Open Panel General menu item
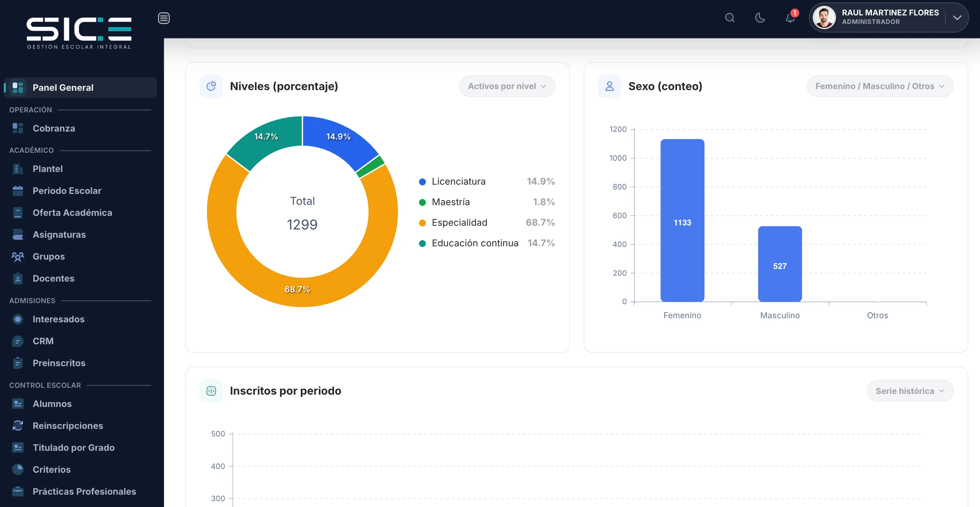The image size is (980, 507). click(x=80, y=87)
